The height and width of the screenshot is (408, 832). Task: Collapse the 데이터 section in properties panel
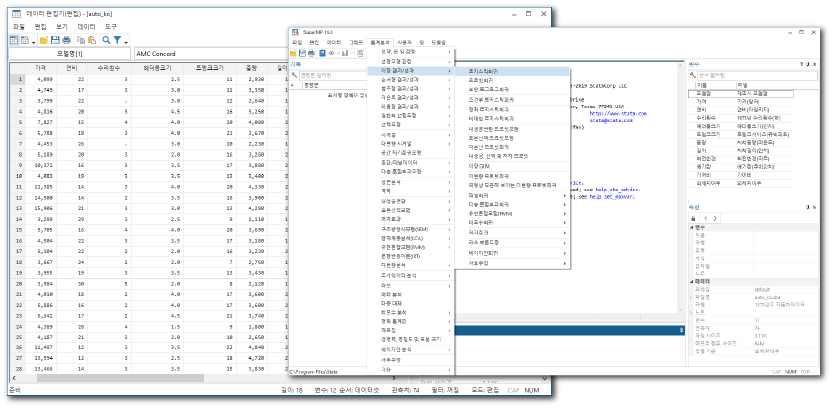tap(691, 281)
